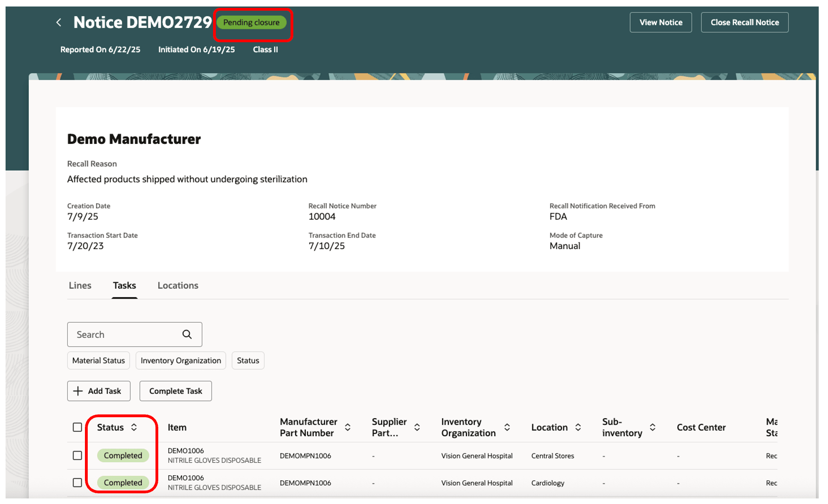Click Completed badge in Central Stores row
The height and width of the screenshot is (504, 828).
click(123, 456)
